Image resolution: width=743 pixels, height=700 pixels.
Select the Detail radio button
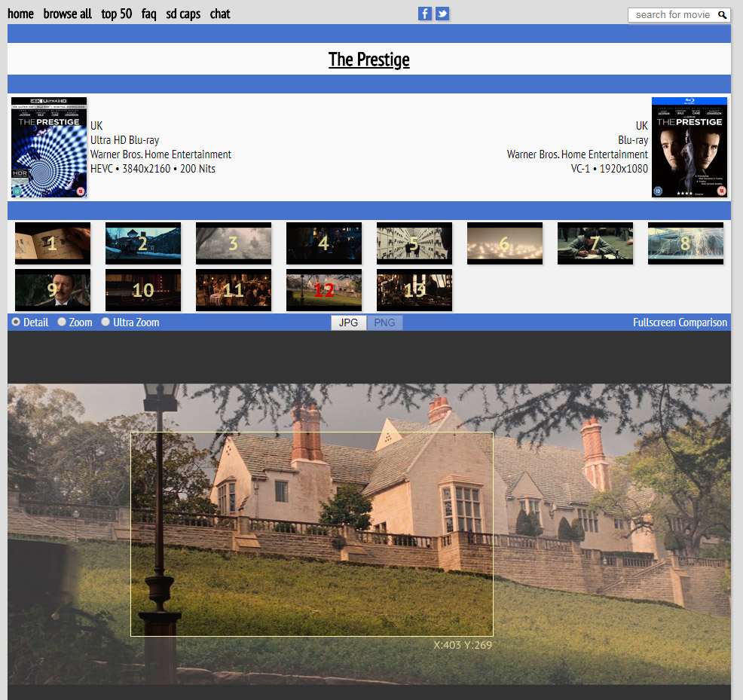click(16, 322)
